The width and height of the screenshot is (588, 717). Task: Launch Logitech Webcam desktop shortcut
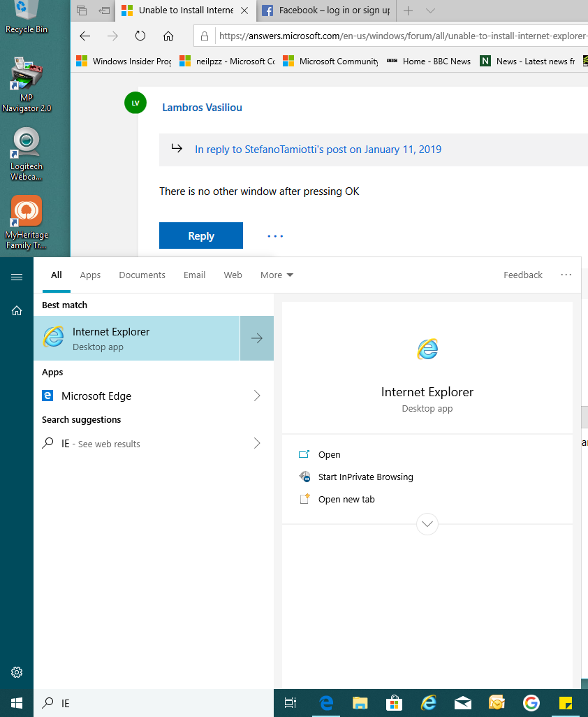[x=27, y=154]
